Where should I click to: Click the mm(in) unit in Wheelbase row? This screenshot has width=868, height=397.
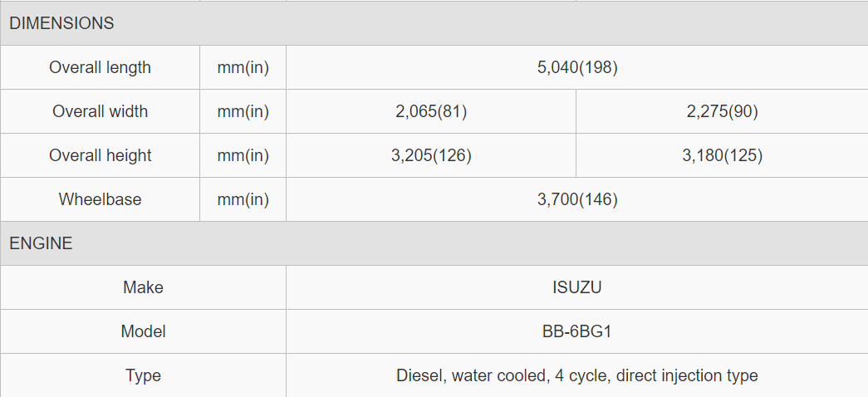tap(243, 199)
